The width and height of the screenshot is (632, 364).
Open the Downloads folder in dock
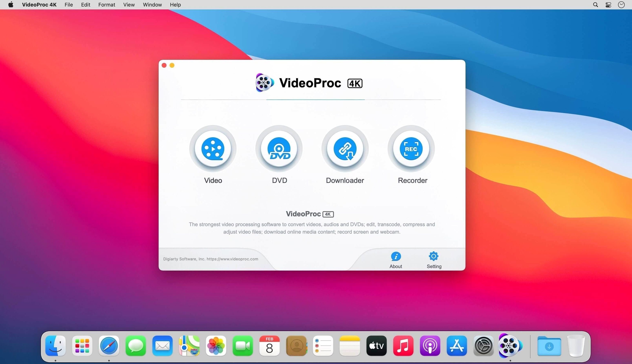click(549, 346)
